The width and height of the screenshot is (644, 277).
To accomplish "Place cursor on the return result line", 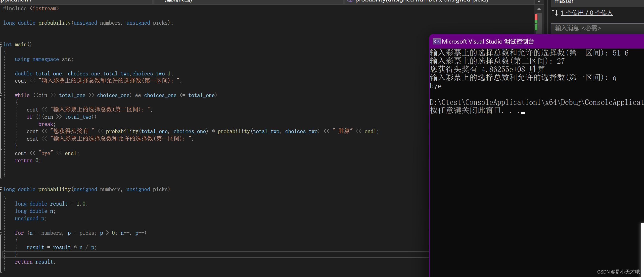I will (x=35, y=262).
